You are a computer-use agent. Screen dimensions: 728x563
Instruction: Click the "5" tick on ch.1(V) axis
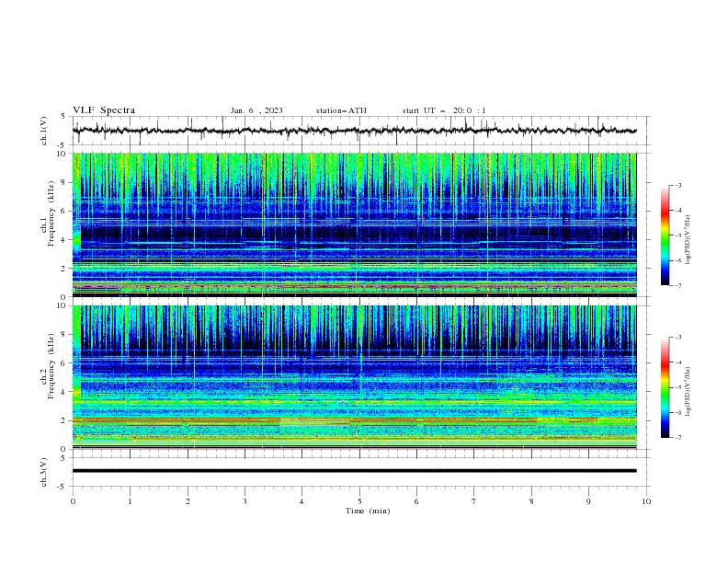tap(63, 116)
